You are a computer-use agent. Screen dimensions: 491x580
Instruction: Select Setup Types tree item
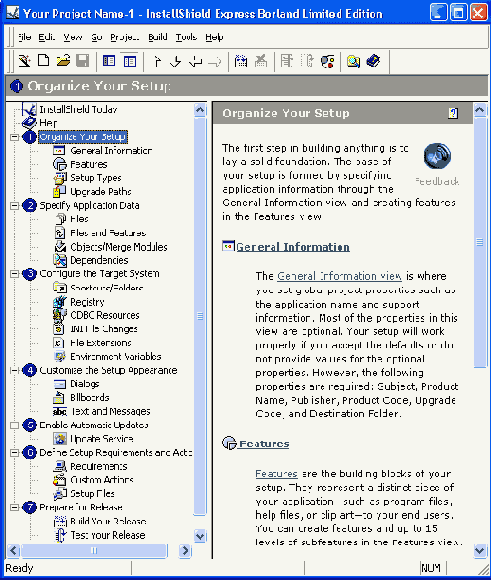96,178
